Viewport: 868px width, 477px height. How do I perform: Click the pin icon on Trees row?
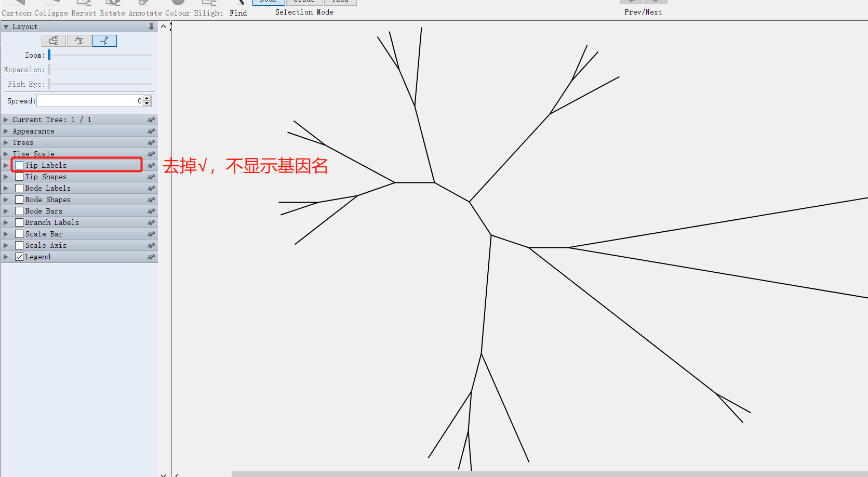pos(151,143)
